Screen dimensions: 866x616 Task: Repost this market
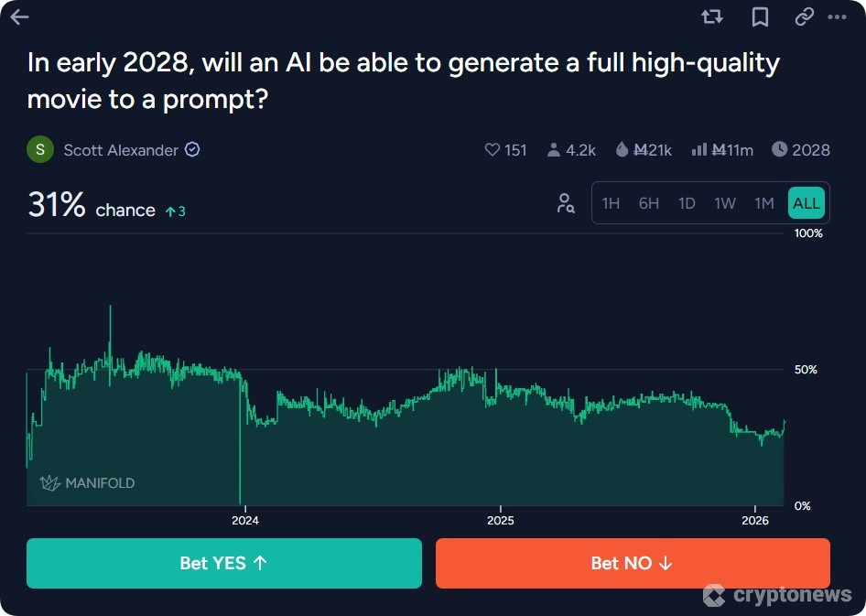tap(711, 16)
